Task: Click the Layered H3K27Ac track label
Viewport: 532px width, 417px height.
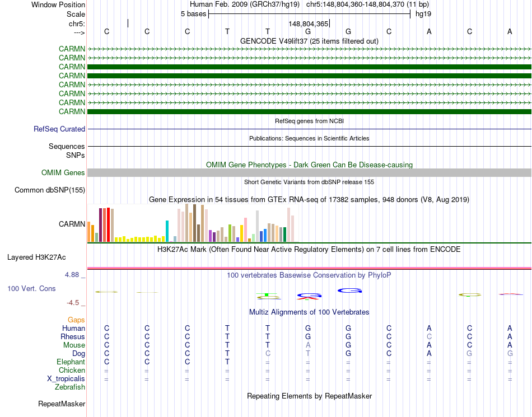Action: coord(36,257)
